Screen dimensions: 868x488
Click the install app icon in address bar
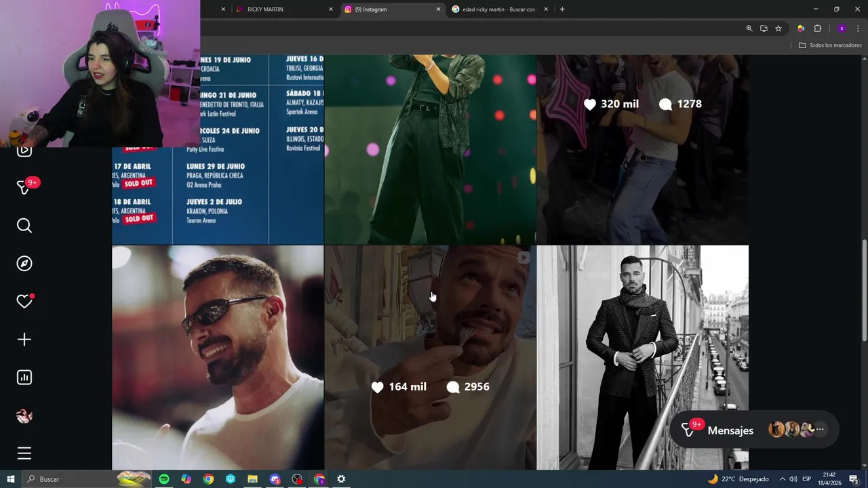click(x=764, y=28)
